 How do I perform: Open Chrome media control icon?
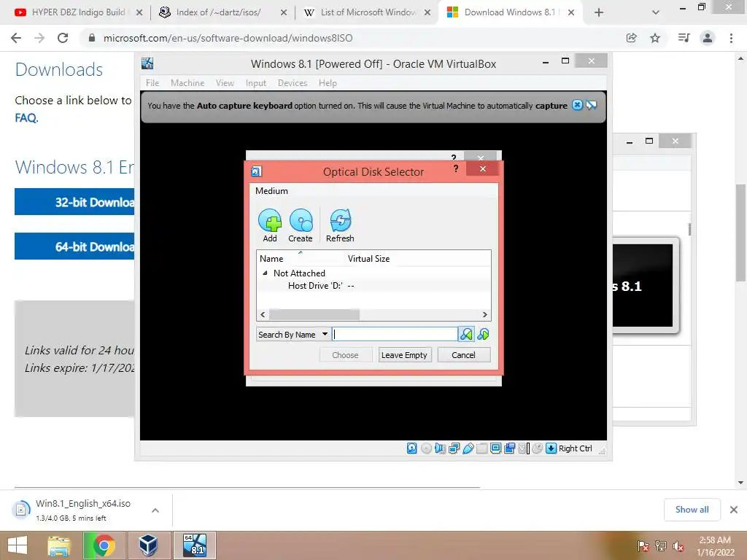pyautogui.click(x=684, y=38)
